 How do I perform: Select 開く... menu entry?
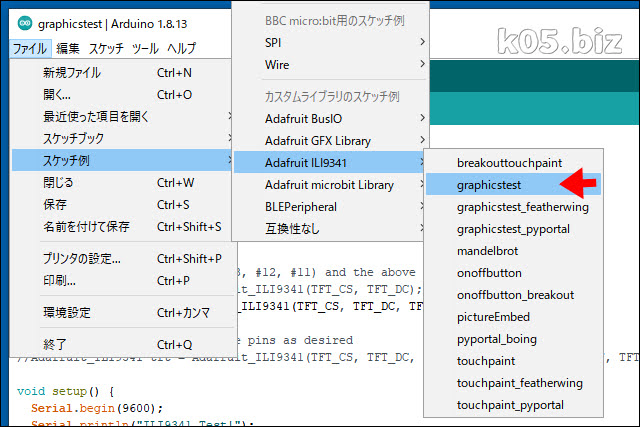pos(122,95)
